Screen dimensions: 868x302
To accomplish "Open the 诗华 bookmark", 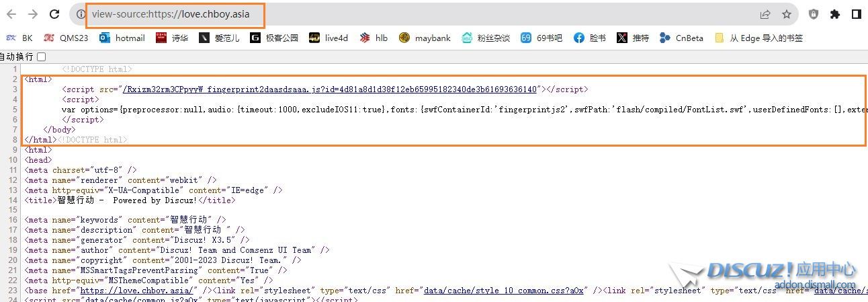I will coord(172,38).
